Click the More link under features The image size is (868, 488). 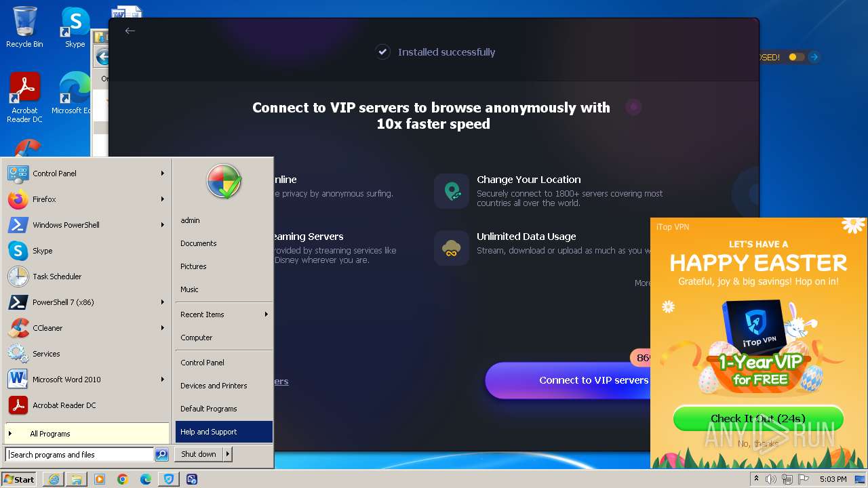642,283
